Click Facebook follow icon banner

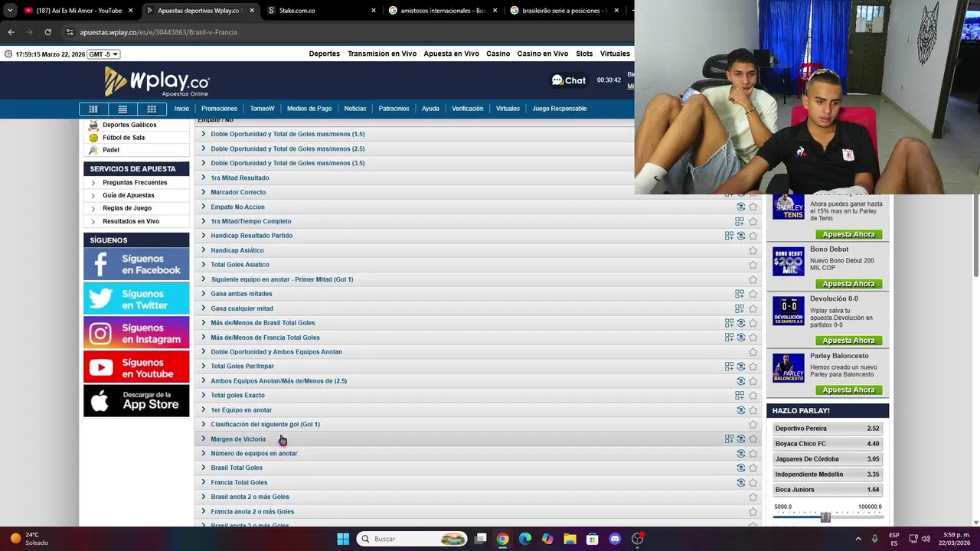coord(136,265)
